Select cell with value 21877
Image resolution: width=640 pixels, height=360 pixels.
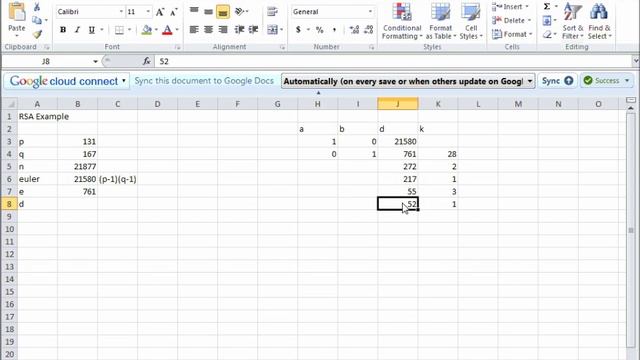click(x=78, y=167)
